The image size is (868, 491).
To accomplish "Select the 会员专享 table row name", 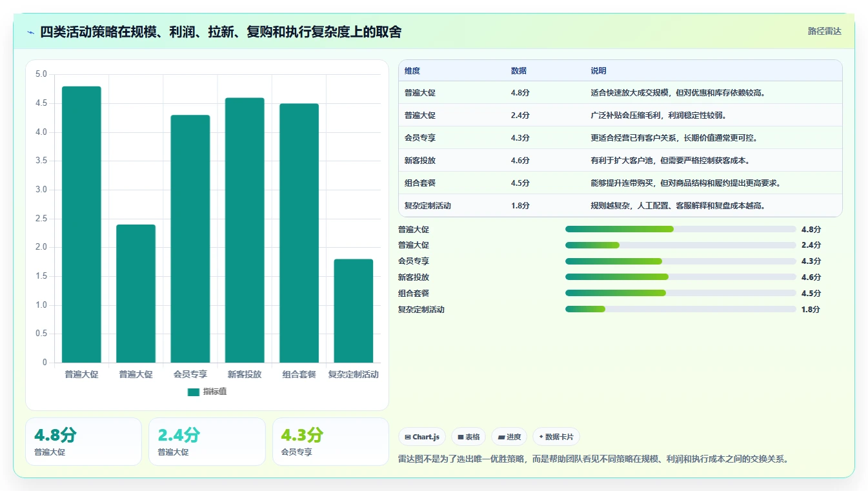I will pyautogui.click(x=420, y=138).
